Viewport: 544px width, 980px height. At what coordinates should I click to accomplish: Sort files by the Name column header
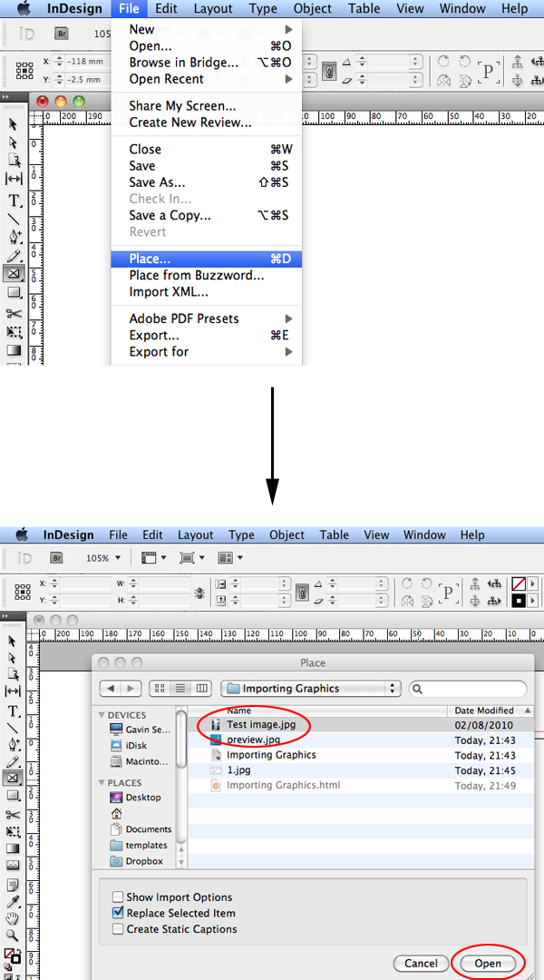pyautogui.click(x=317, y=710)
